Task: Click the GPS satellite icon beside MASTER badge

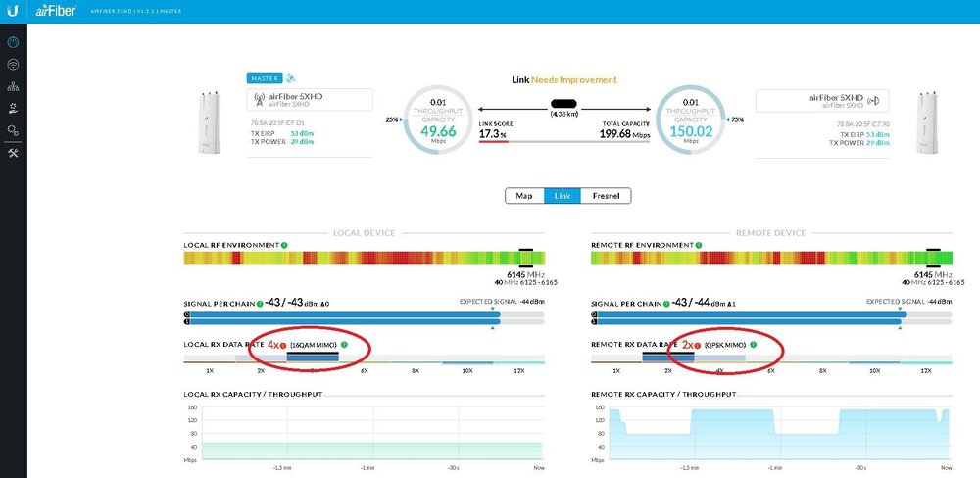Action: 291,78
